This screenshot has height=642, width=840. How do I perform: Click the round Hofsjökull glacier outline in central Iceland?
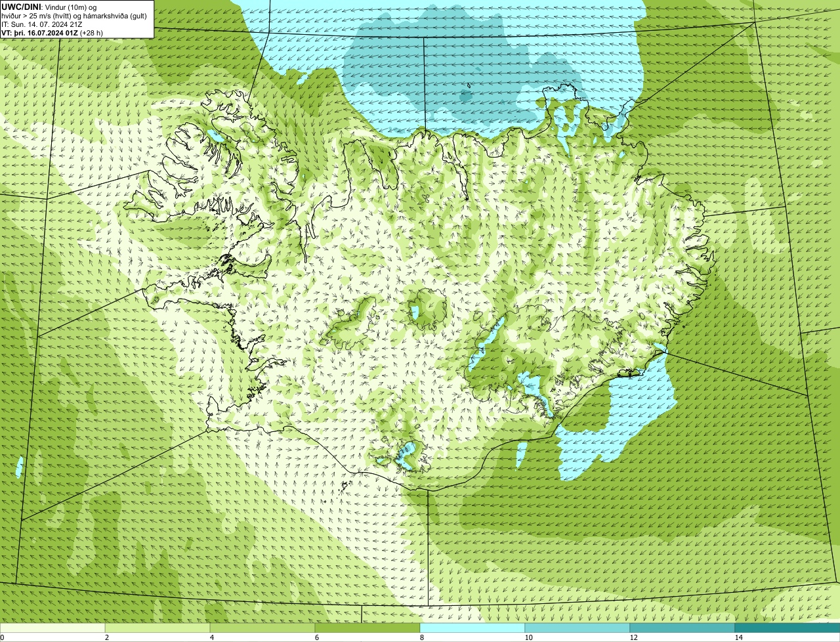[x=427, y=309]
